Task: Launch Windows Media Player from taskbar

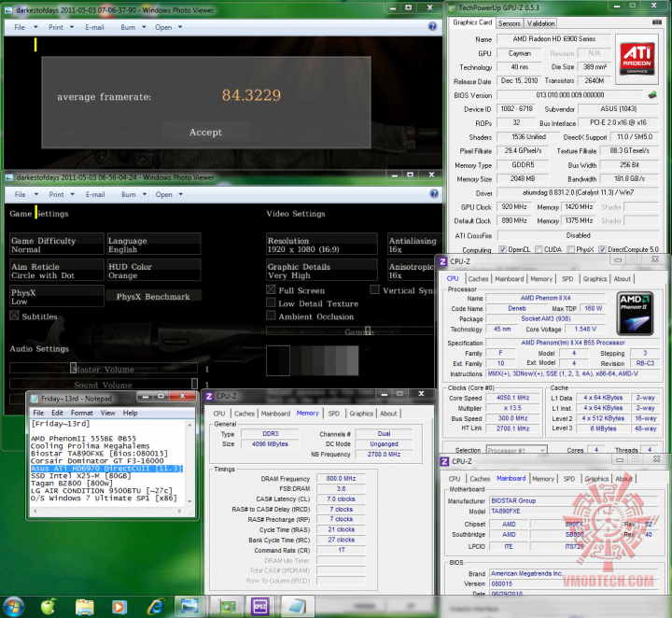Action: (x=119, y=607)
